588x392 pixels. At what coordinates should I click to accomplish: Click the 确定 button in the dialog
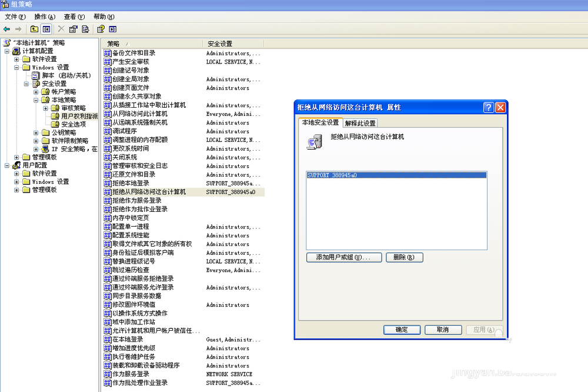pos(402,330)
